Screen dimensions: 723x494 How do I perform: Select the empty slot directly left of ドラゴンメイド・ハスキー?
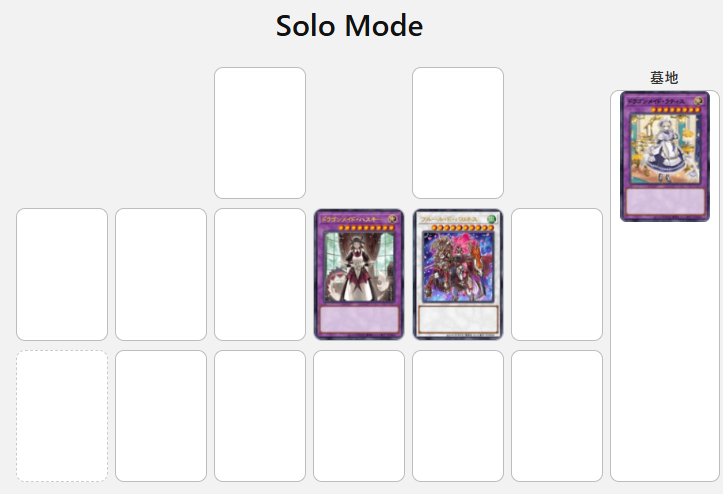point(260,274)
